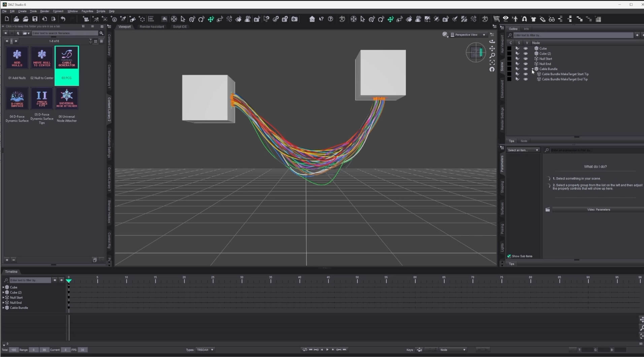Click the minus button below content library

pyautogui.click(x=13, y=260)
